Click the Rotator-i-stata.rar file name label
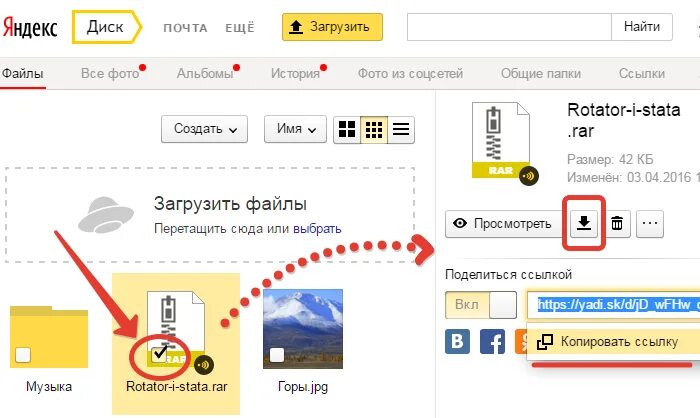This screenshot has height=418, width=700. pyautogui.click(x=177, y=386)
